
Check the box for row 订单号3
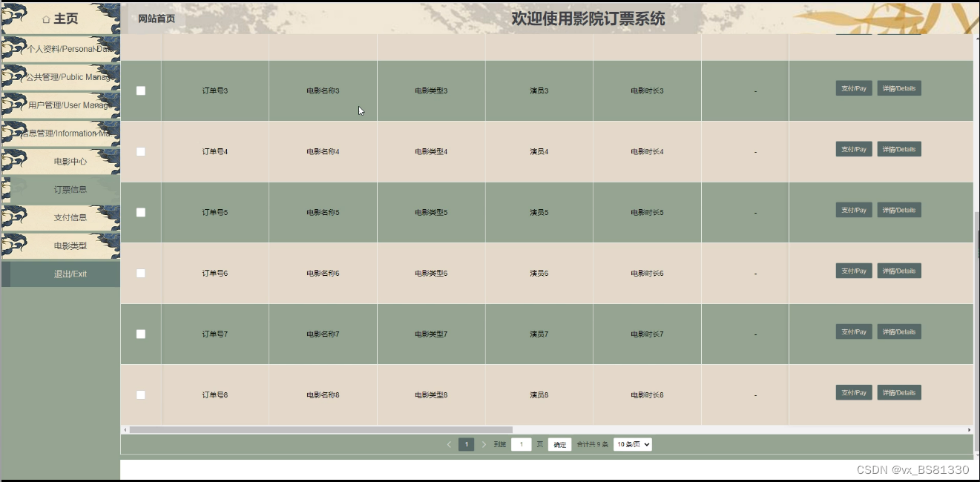[141, 90]
